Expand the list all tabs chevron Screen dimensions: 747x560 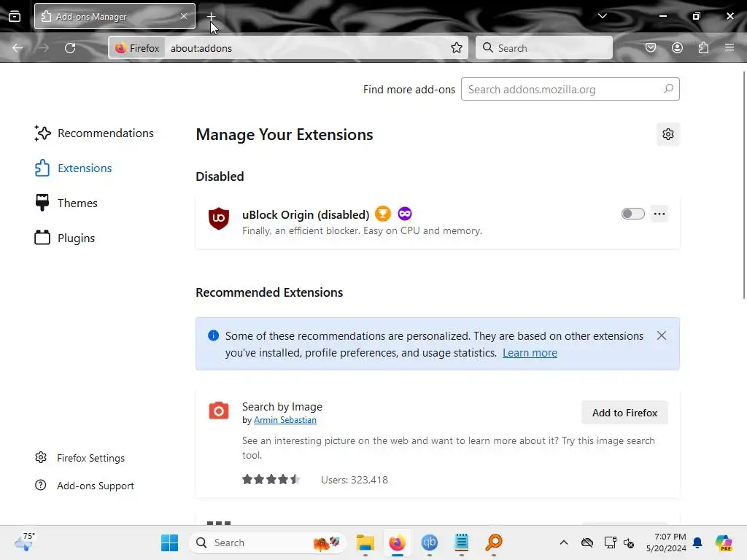[602, 16]
